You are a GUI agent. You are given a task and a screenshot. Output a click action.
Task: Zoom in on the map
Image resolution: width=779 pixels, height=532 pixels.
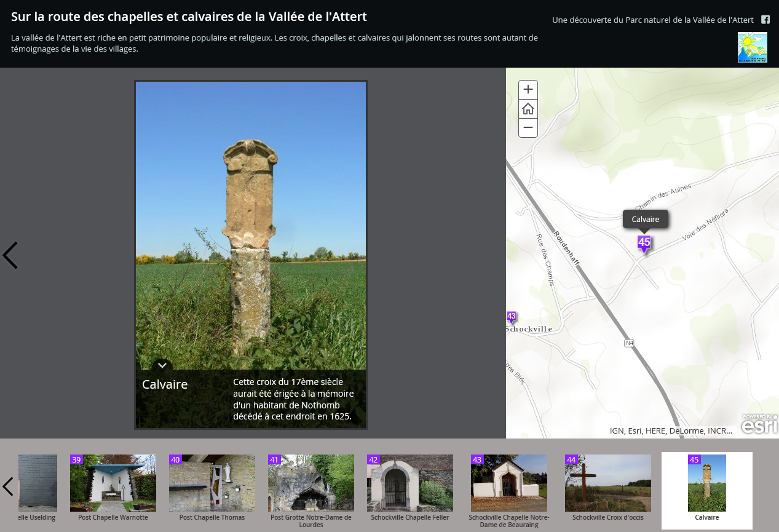click(x=528, y=89)
